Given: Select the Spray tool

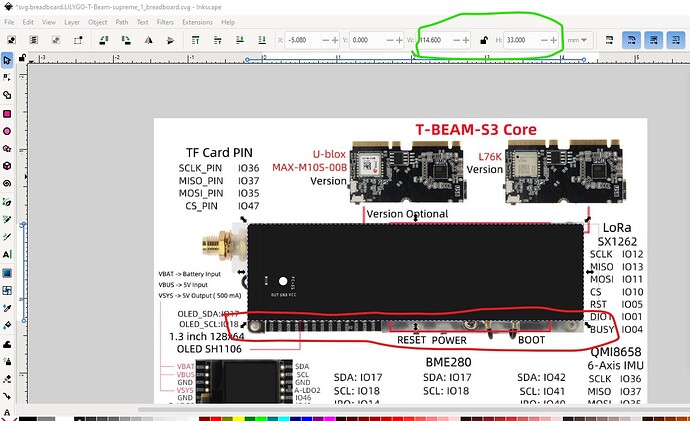Looking at the screenshot, I should pyautogui.click(x=7, y=362).
